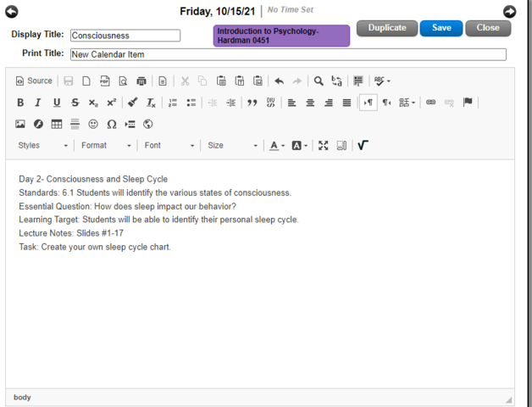
Task: Set text direction left to right
Action: click(369, 103)
